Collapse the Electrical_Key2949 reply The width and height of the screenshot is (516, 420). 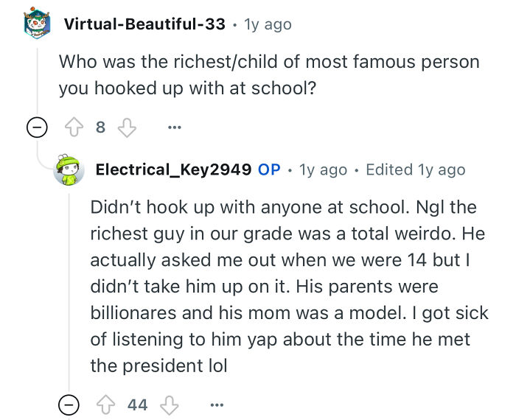(x=69, y=405)
